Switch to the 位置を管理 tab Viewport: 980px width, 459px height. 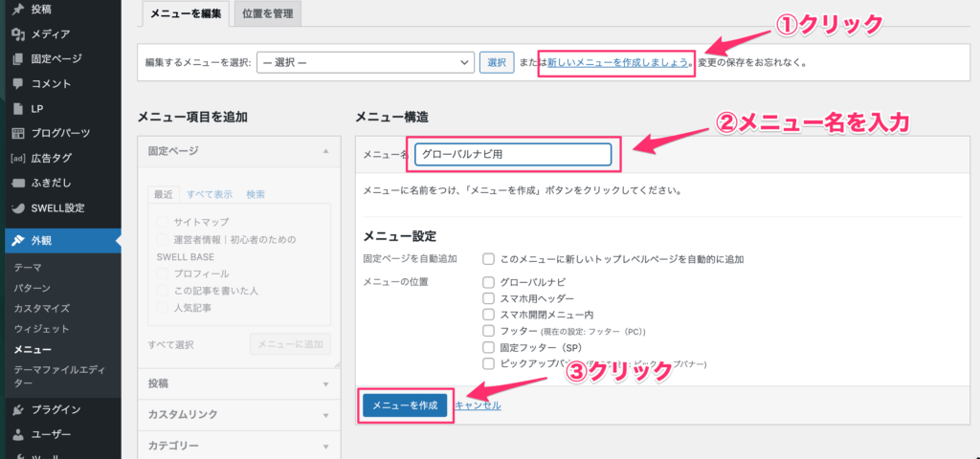tap(267, 14)
